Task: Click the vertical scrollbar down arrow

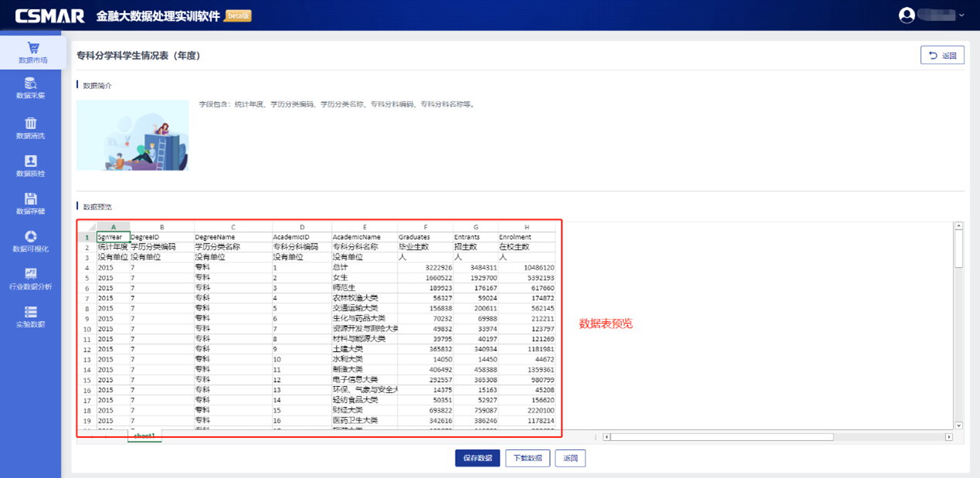Action: [958, 425]
